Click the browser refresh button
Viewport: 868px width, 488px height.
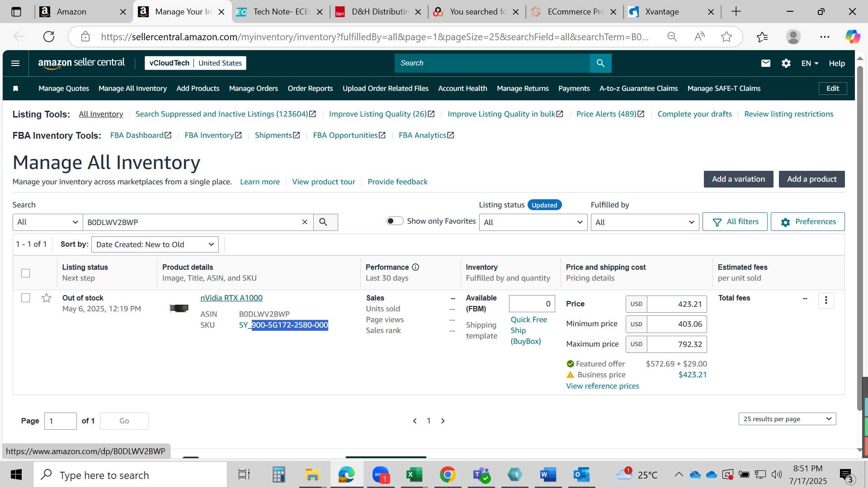[49, 37]
